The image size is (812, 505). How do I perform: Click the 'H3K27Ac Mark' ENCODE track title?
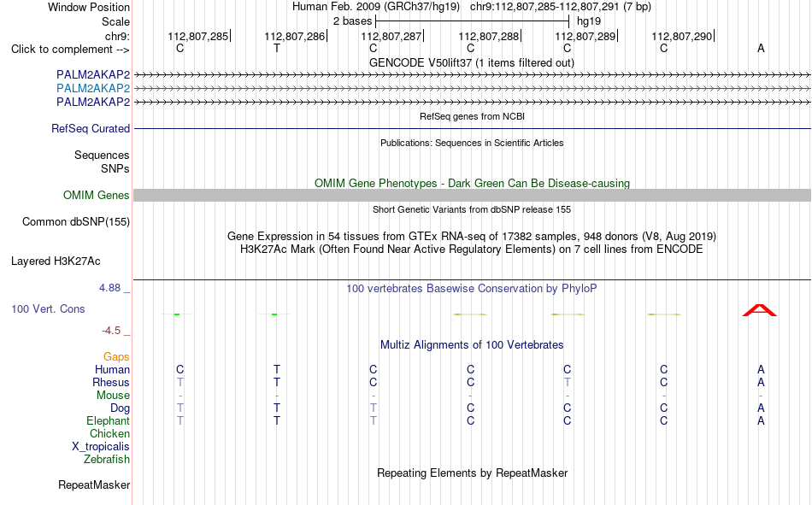coord(472,250)
